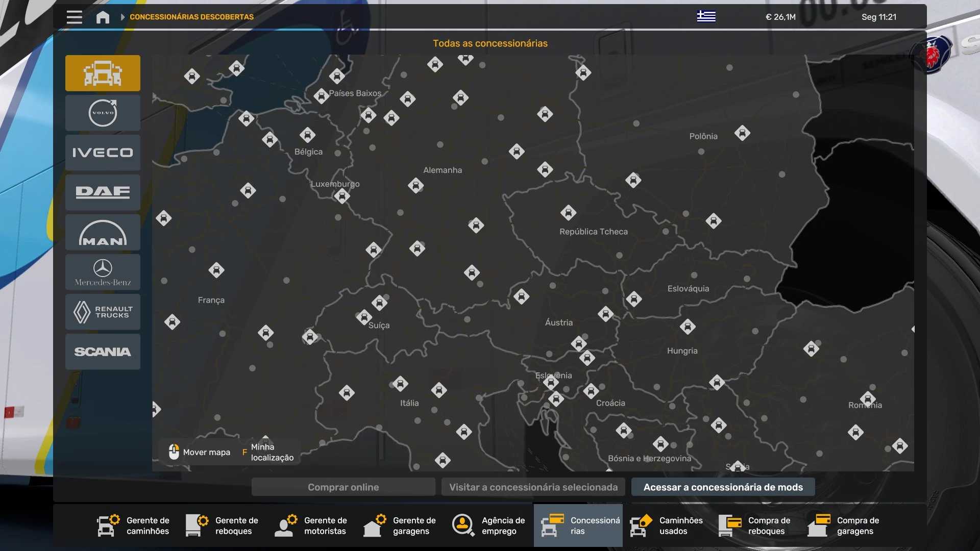
Task: Filter dealers by Iveco brand
Action: coord(103,153)
